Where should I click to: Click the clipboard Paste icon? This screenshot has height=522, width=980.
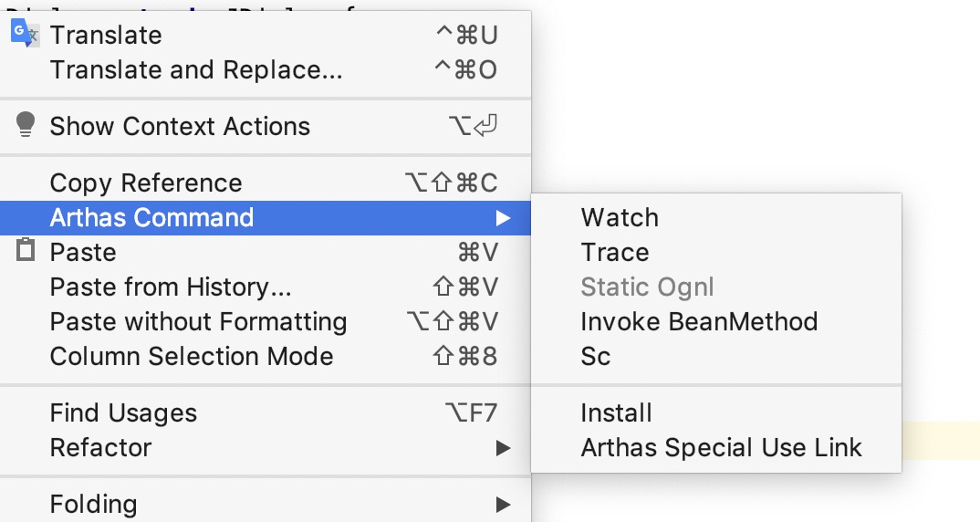pos(25,249)
